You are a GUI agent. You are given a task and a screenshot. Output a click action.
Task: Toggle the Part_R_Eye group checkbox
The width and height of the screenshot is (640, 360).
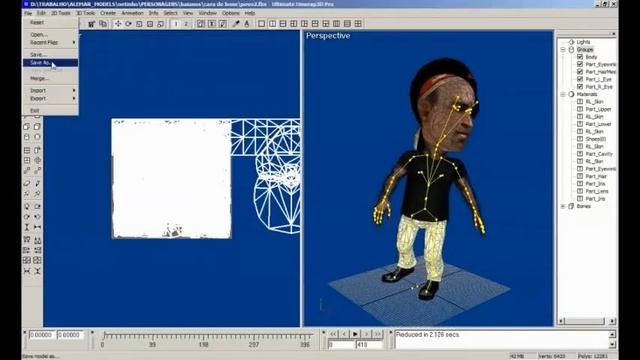click(x=580, y=87)
